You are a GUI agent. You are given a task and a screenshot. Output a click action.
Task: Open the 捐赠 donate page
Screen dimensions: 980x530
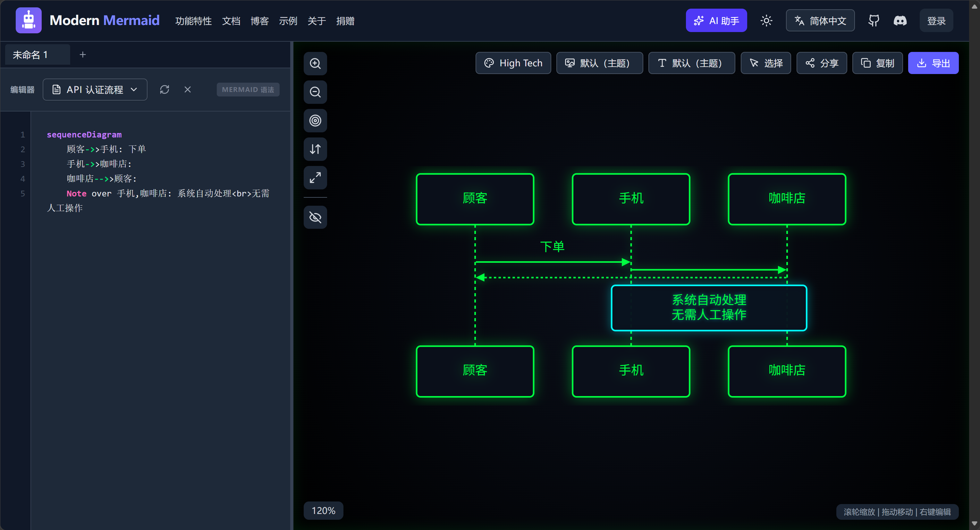pos(345,21)
